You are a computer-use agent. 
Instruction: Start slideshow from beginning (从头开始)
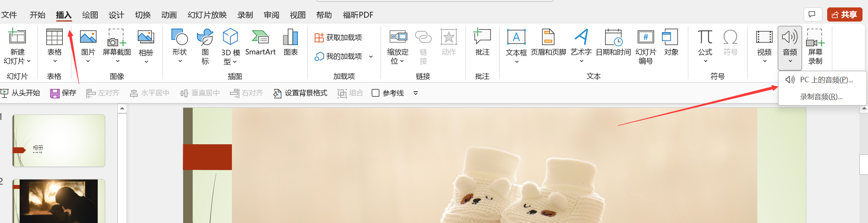click(20, 93)
